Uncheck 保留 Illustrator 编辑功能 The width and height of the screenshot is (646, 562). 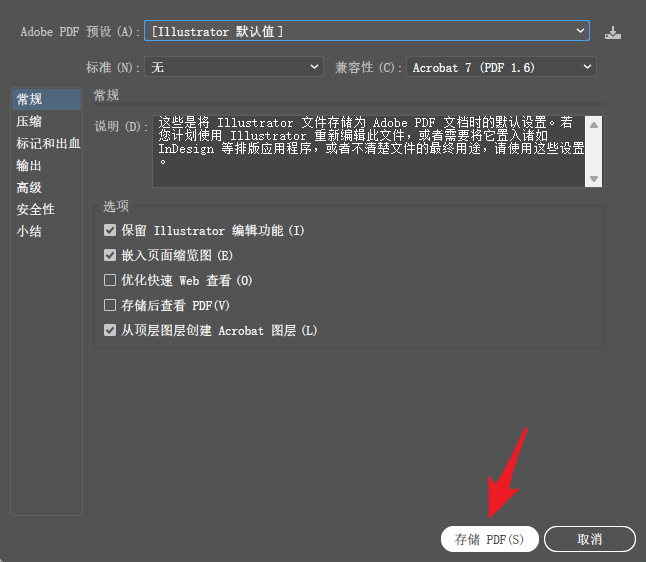tap(110, 230)
